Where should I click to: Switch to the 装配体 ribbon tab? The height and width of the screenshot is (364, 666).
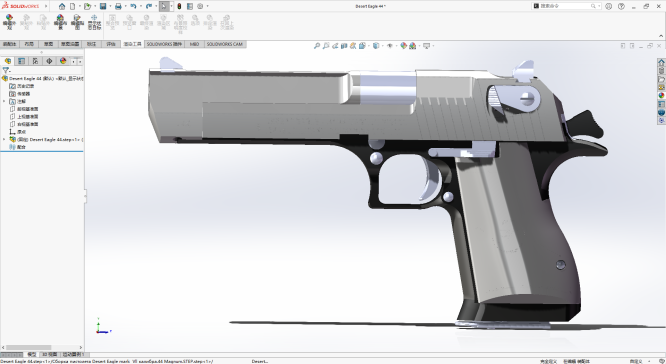click(10, 44)
